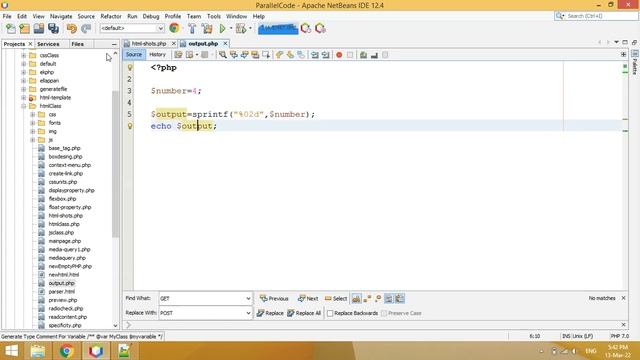Toggle Match Case in find bar
Image resolution: width=640 pixels, height=360 pixels.
pyautogui.click(x=356, y=299)
